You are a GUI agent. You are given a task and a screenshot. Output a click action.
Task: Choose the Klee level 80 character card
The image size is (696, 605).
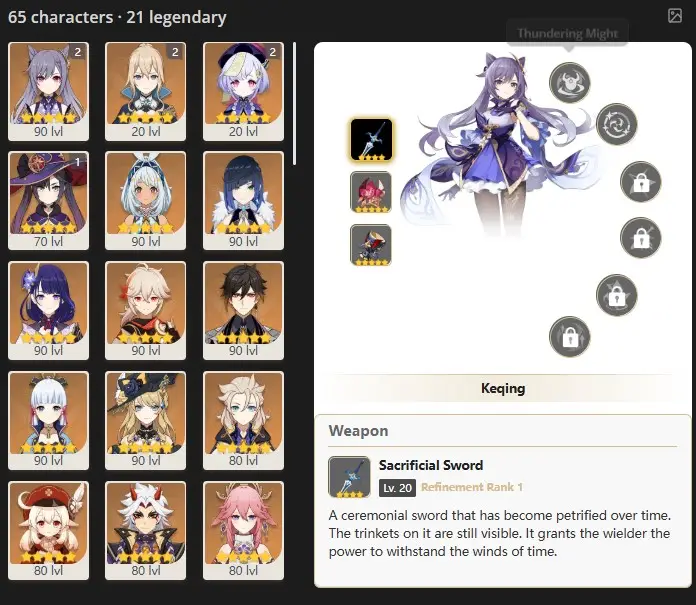point(48,530)
